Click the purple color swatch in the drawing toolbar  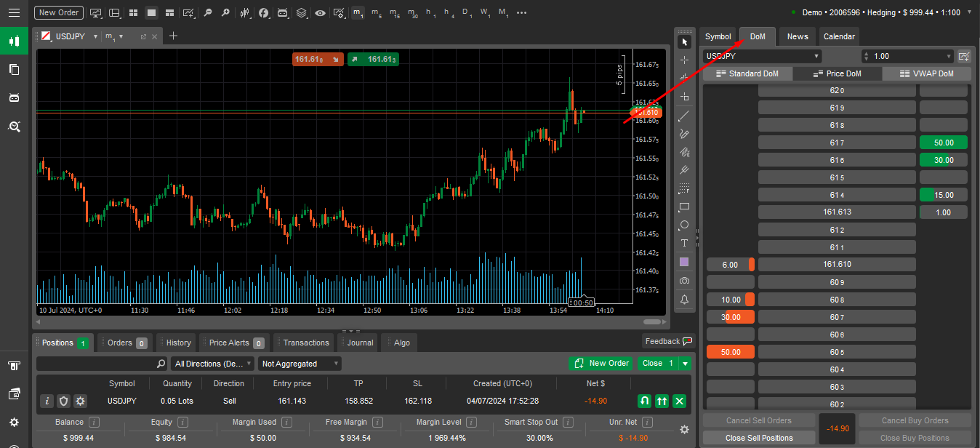[684, 262]
